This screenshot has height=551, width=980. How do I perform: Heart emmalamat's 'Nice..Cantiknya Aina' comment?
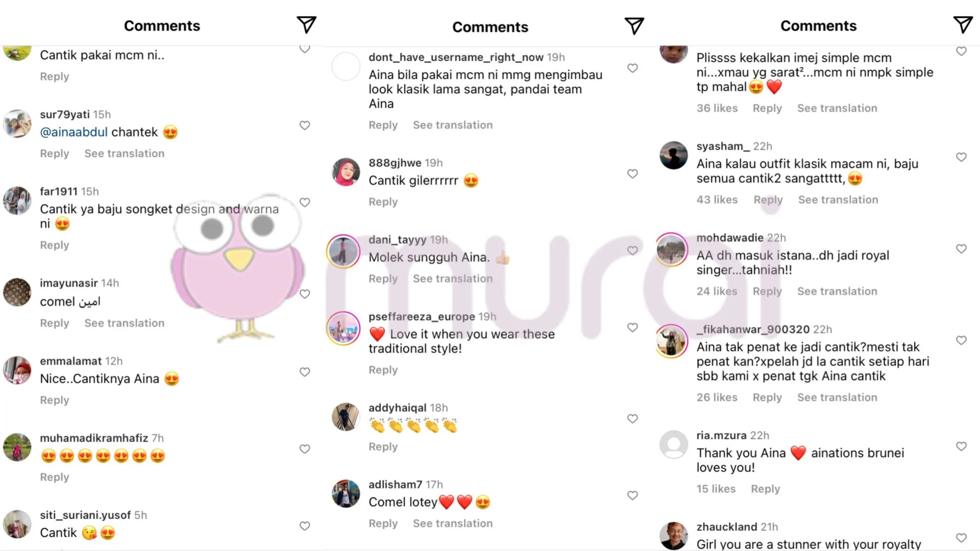click(305, 372)
